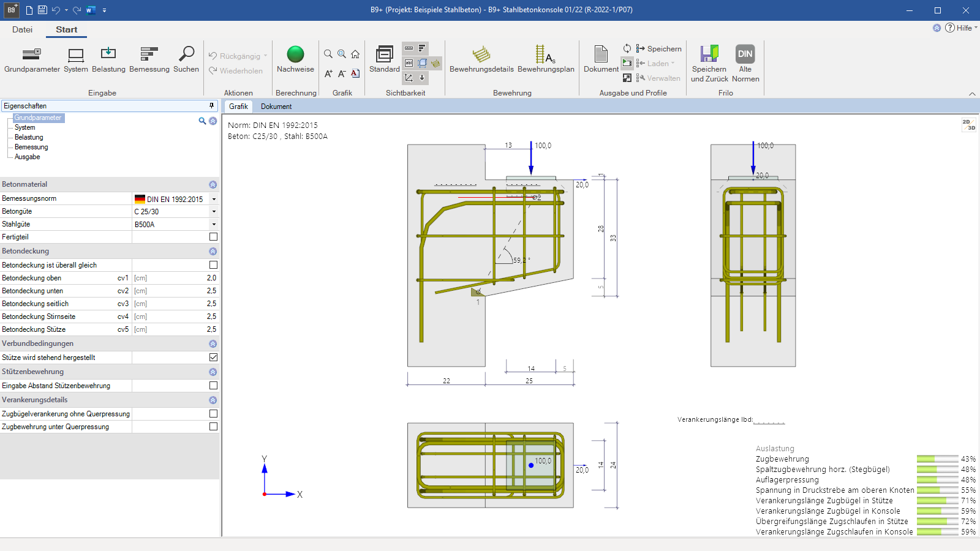Collapse the ribbon with chevron

(972, 94)
